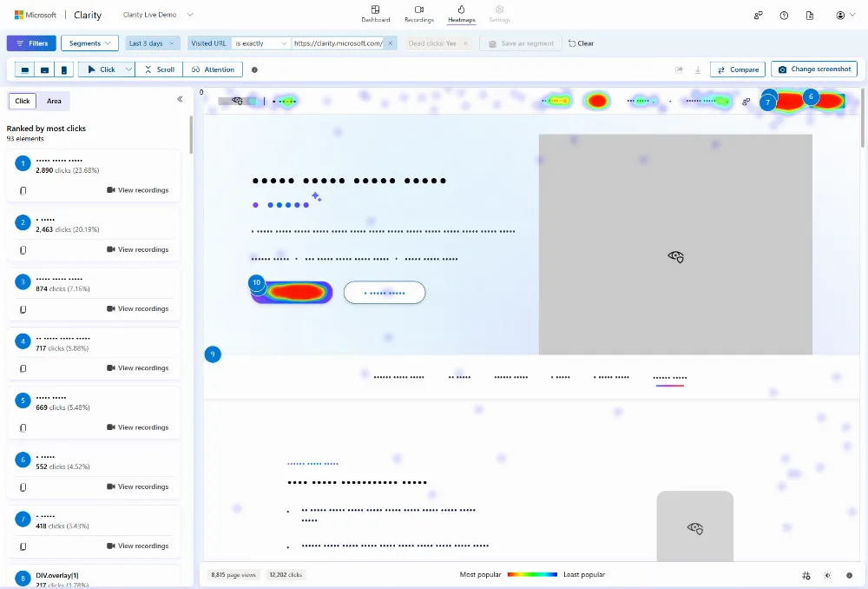View recordings for 418 clicks element
The image size is (868, 589).
(x=138, y=546)
